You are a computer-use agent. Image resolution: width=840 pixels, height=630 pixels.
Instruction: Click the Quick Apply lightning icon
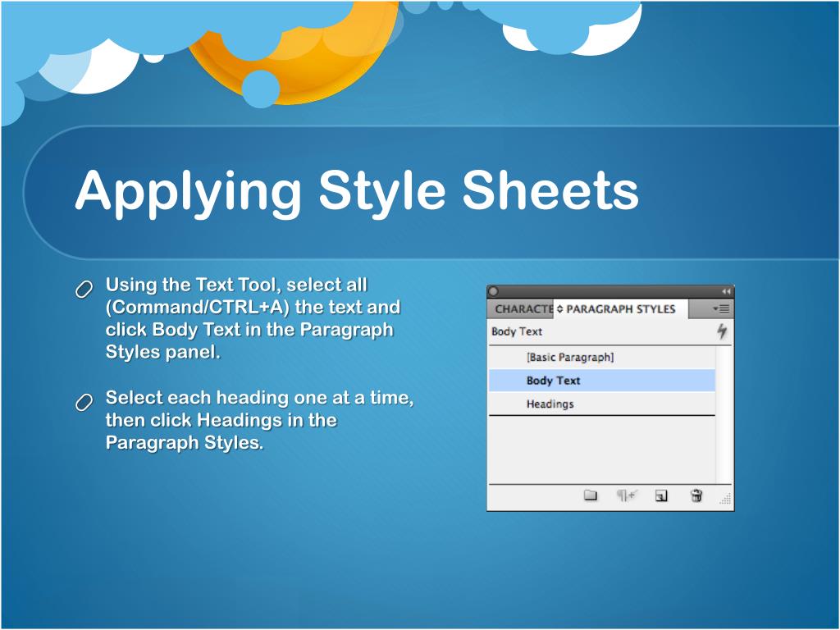722,331
